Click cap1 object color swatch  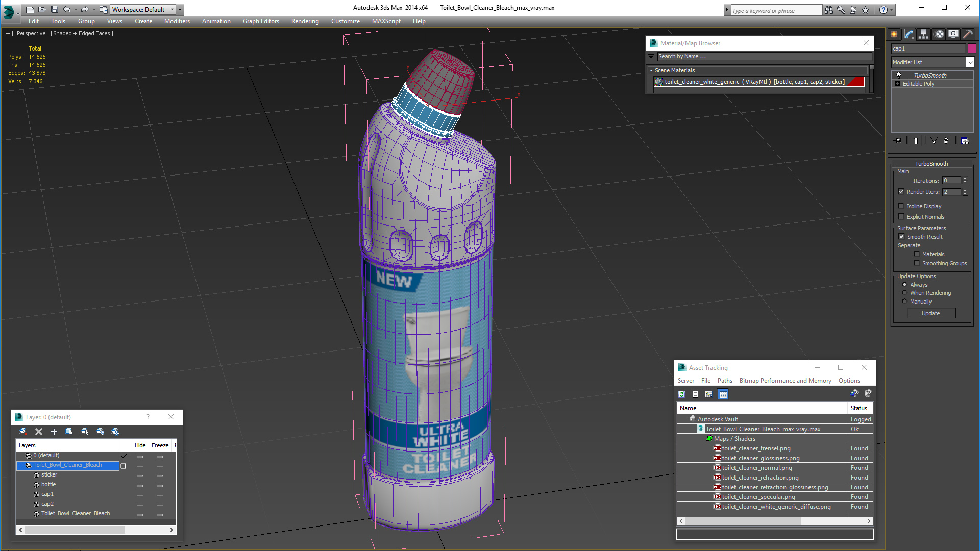pyautogui.click(x=972, y=48)
